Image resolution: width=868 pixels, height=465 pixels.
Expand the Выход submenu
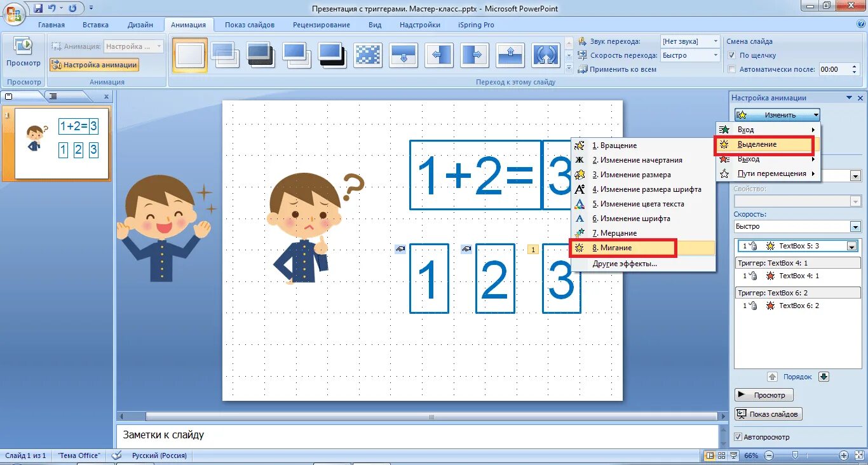[x=768, y=159]
